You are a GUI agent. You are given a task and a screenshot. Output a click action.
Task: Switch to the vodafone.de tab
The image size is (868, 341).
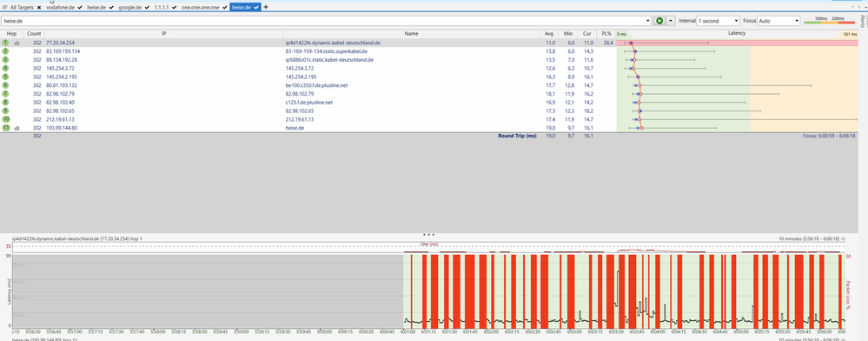click(60, 7)
